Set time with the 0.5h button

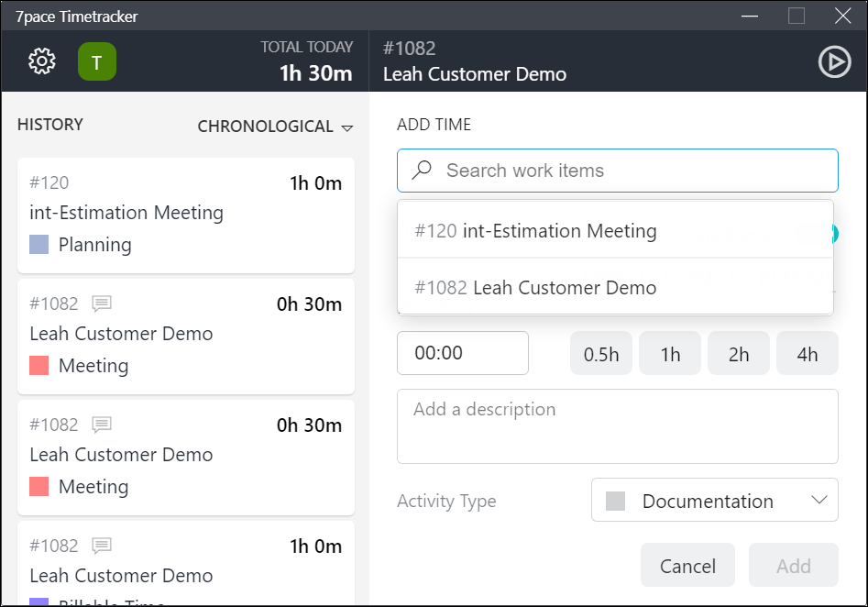[601, 353]
